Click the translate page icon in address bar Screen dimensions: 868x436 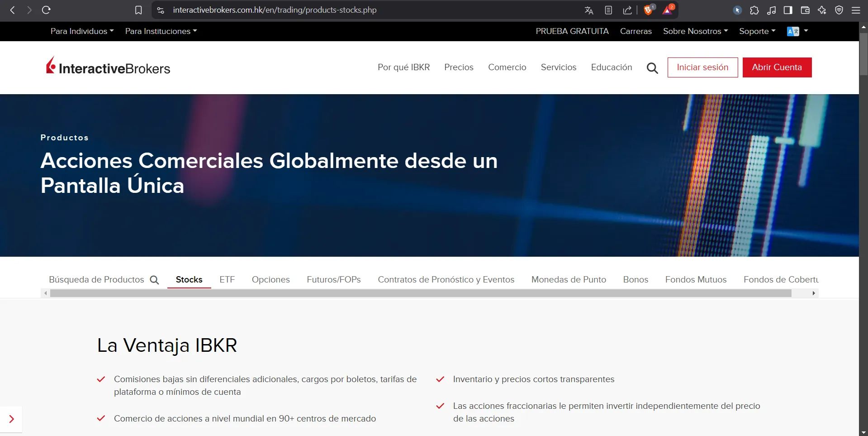589,10
